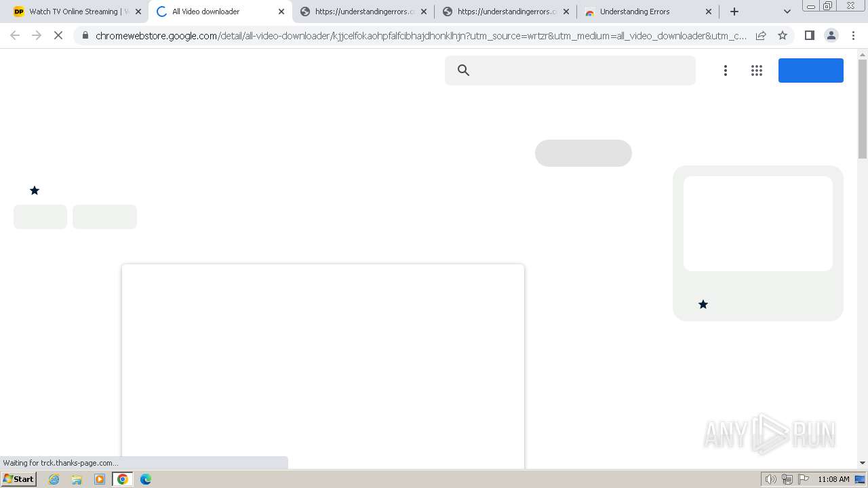Open the Windows Start menu
The image size is (868, 488).
tap(19, 479)
